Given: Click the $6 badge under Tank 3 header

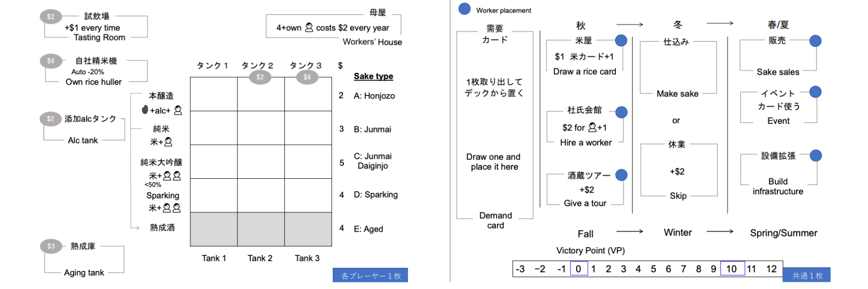Looking at the screenshot, I should pyautogui.click(x=307, y=77).
